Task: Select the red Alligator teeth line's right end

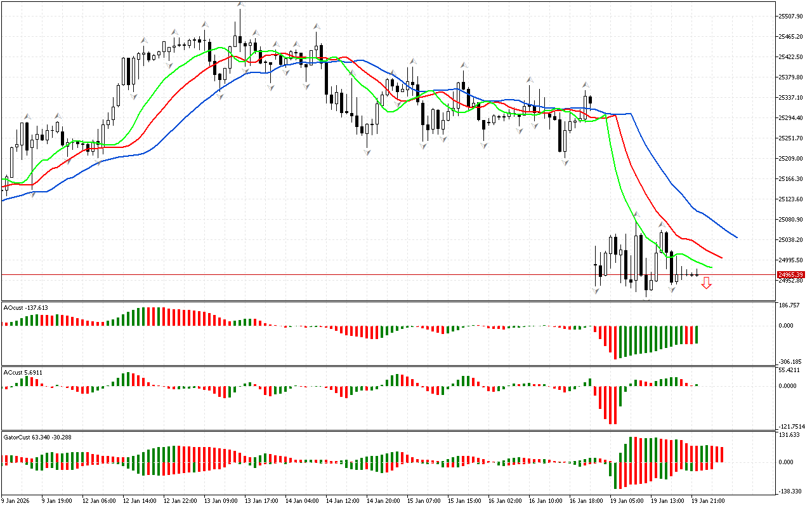Action: tap(722, 257)
